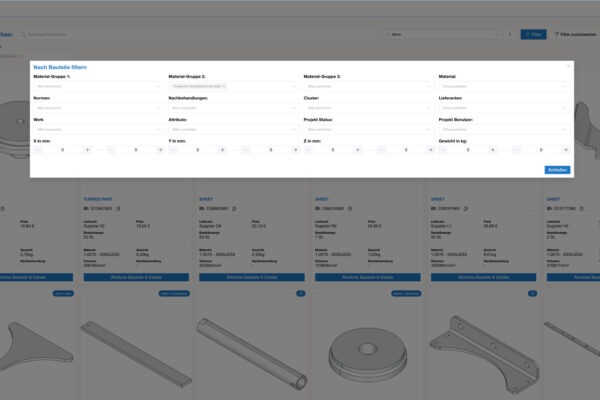Toggle the sort direction arrow icon
Viewport: 600px width, 400px height.
[510, 34]
